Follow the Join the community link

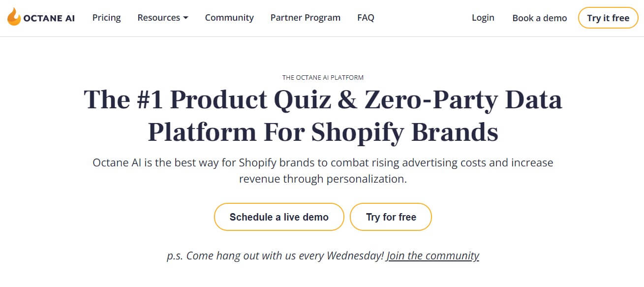coord(432,256)
